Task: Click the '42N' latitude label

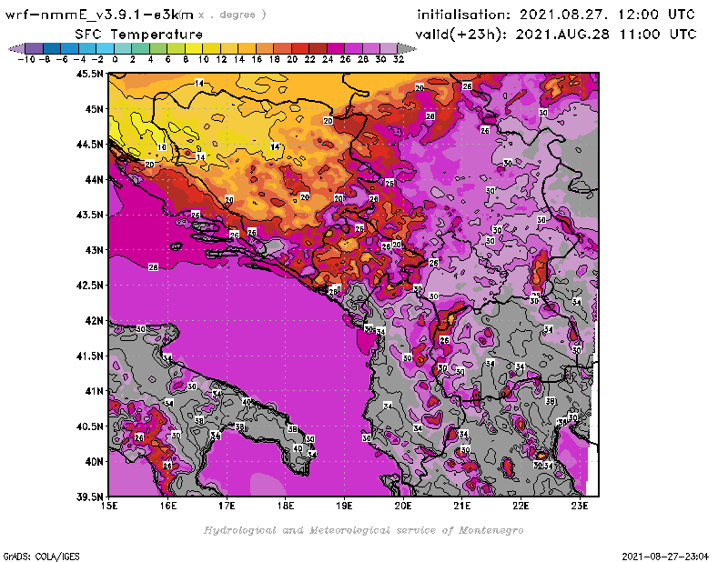Action: 94,321
